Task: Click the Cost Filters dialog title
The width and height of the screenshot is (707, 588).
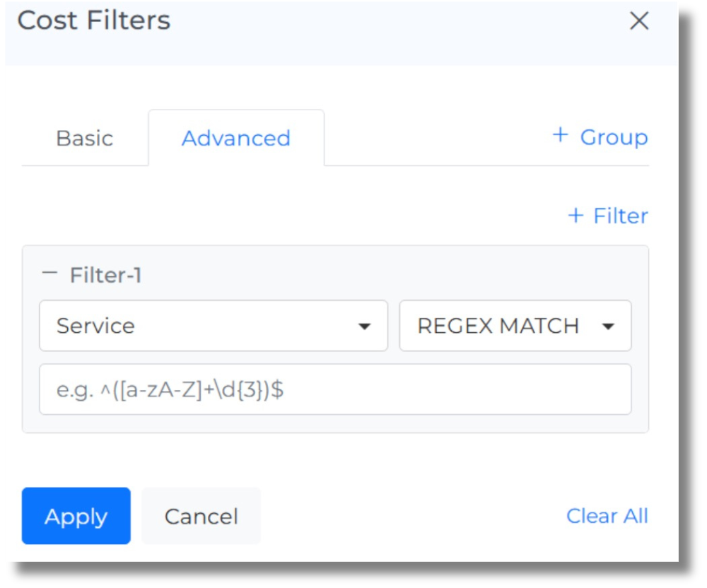Action: [93, 21]
